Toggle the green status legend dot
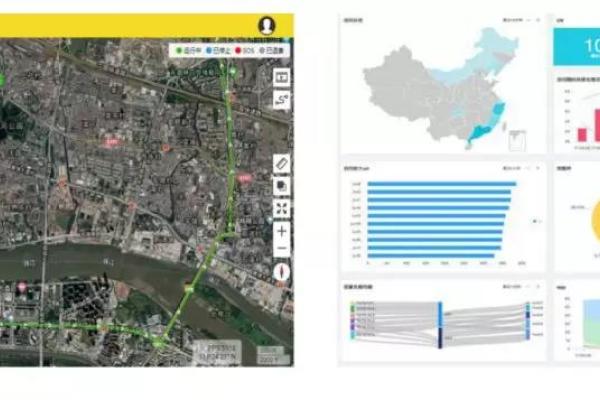This screenshot has height=400, width=600. [x=178, y=50]
